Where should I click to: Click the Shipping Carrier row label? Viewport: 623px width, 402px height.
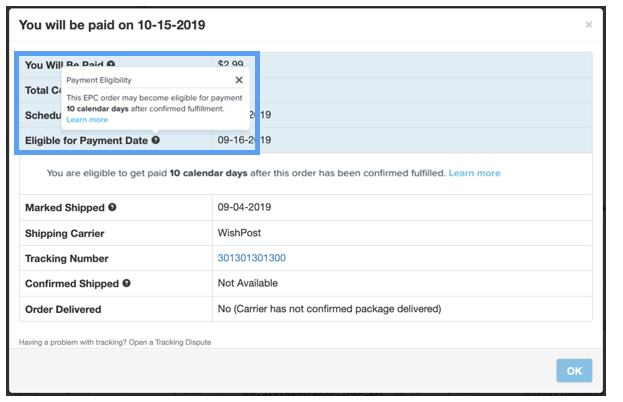[x=65, y=233]
